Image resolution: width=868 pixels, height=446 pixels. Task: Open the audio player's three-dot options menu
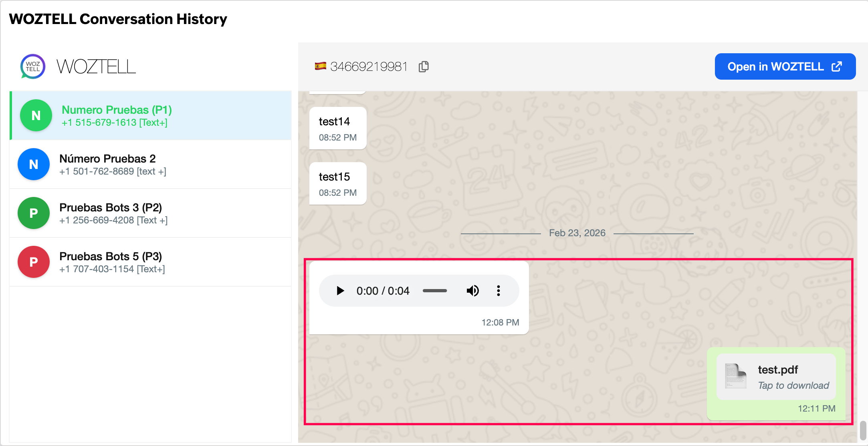tap(499, 291)
